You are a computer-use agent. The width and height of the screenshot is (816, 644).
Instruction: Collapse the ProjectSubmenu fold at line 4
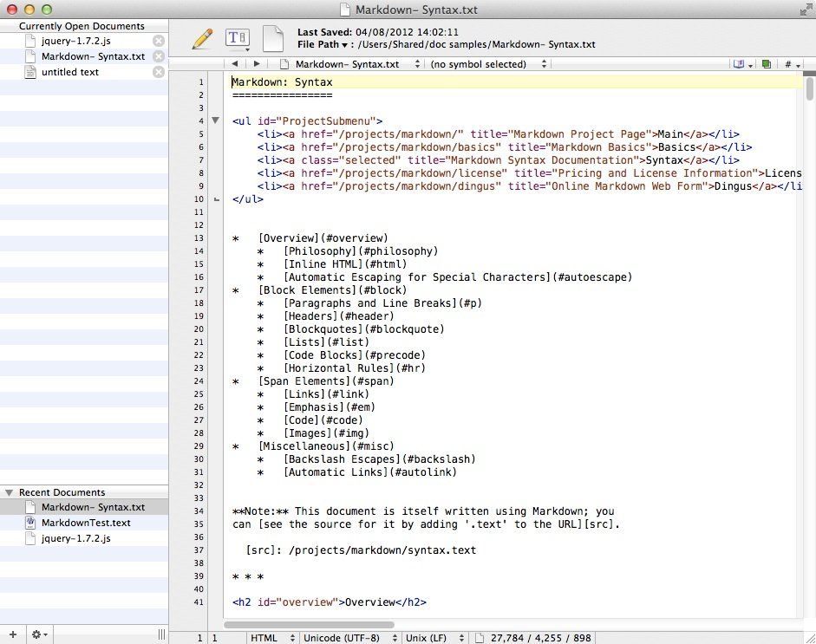(x=215, y=120)
